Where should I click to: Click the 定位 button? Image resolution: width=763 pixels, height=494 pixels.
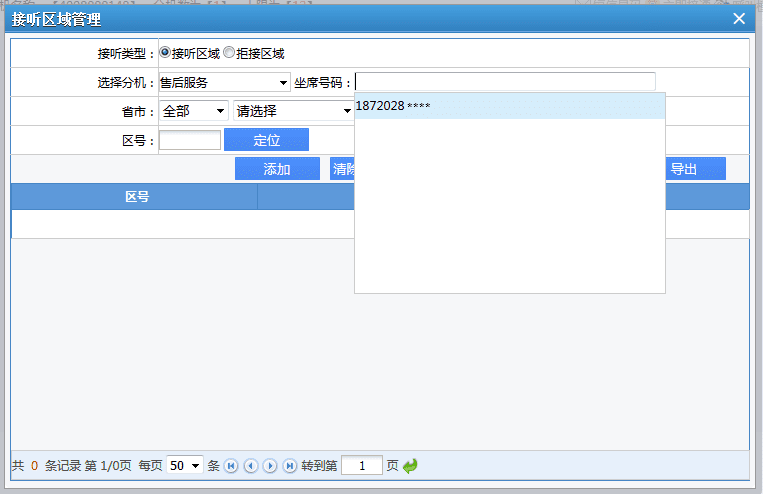[x=266, y=140]
